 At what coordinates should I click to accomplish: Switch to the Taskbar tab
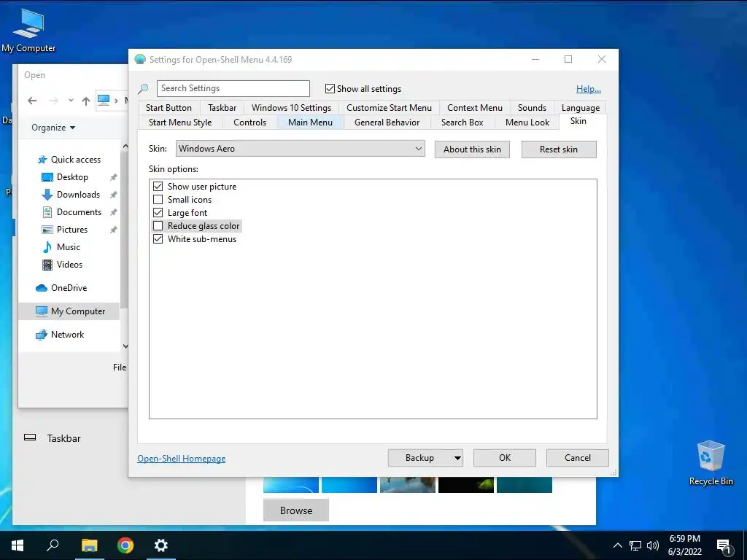click(x=222, y=108)
